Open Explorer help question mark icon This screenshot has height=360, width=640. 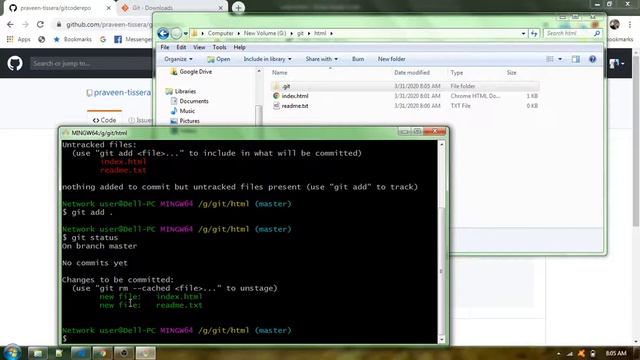click(592, 59)
